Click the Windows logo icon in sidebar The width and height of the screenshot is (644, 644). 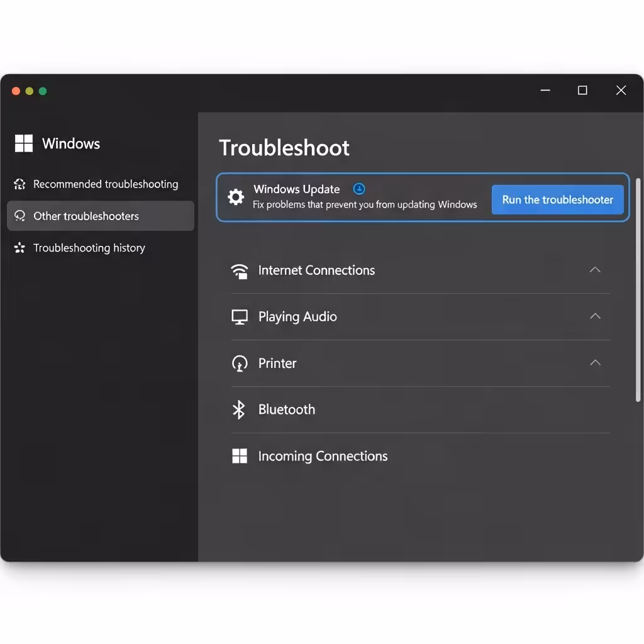pyautogui.click(x=24, y=143)
